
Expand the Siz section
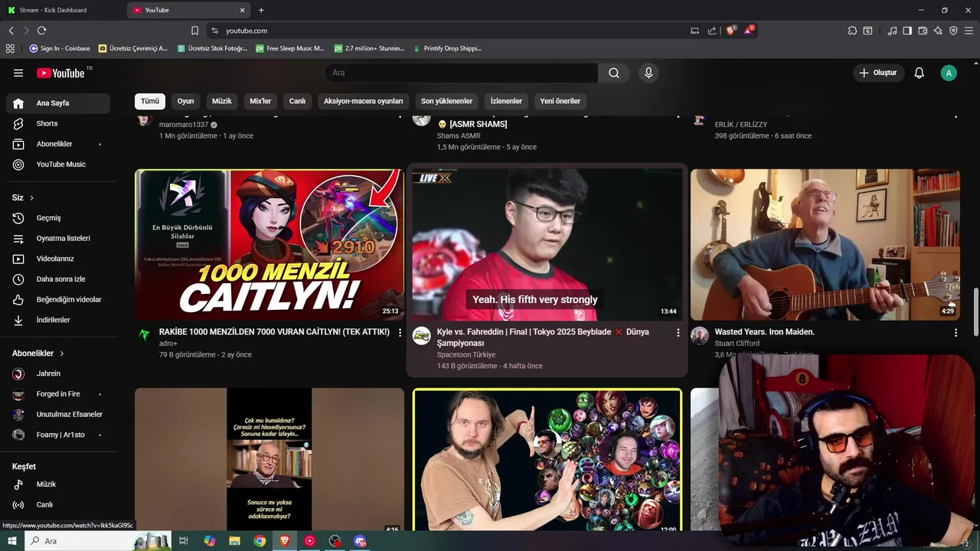23,197
